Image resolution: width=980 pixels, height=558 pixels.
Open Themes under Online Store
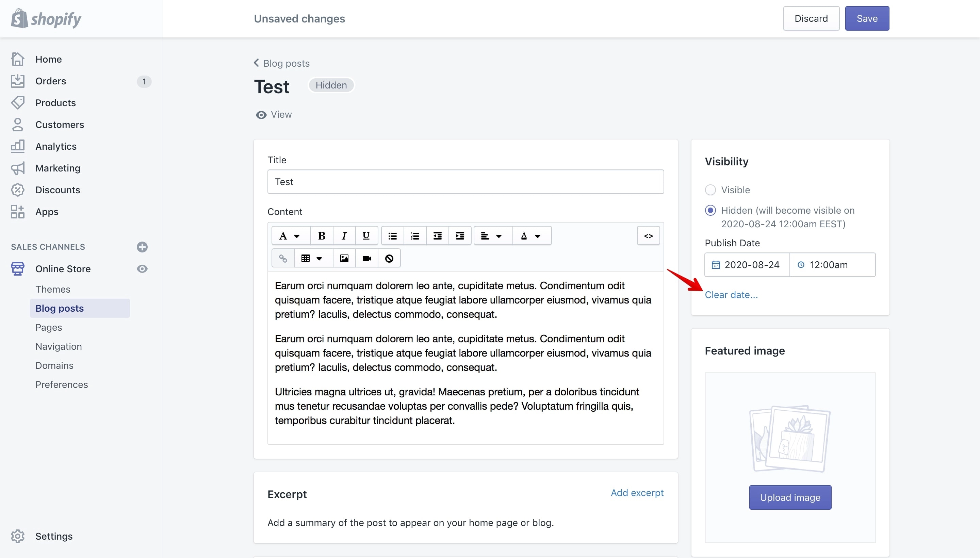coord(53,289)
